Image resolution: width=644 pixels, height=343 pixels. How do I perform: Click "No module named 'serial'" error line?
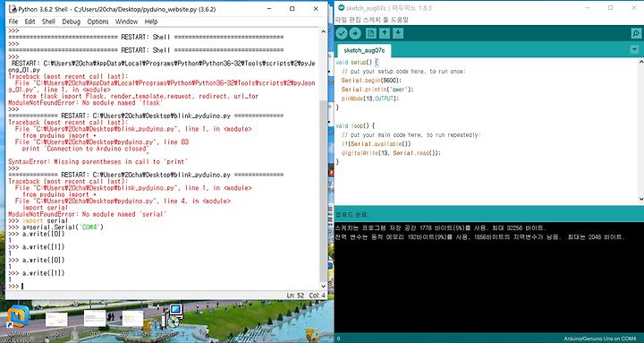[88, 214]
